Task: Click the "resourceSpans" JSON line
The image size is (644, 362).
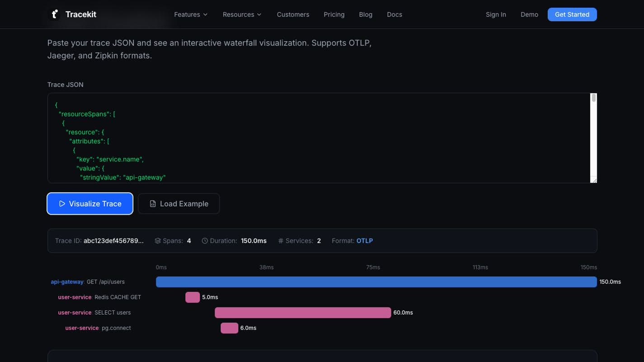Action: pos(87,114)
